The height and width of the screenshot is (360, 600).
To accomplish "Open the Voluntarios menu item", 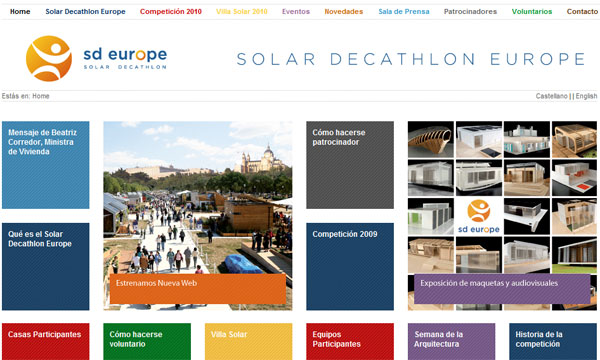I will coord(532,11).
